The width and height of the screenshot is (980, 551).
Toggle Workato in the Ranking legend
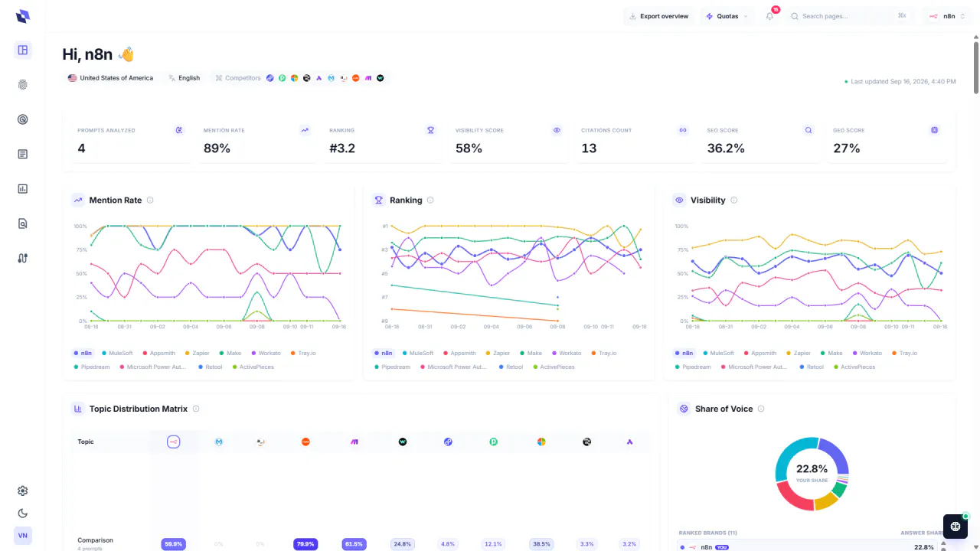(566, 354)
